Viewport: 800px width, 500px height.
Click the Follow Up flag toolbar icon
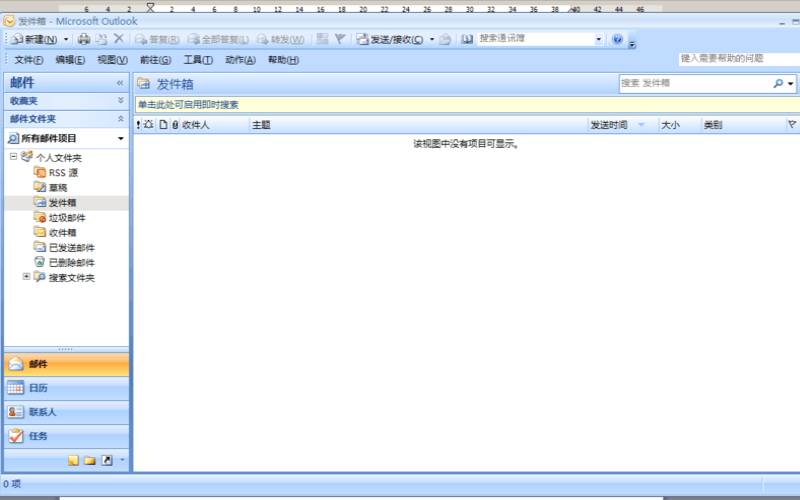click(x=340, y=39)
